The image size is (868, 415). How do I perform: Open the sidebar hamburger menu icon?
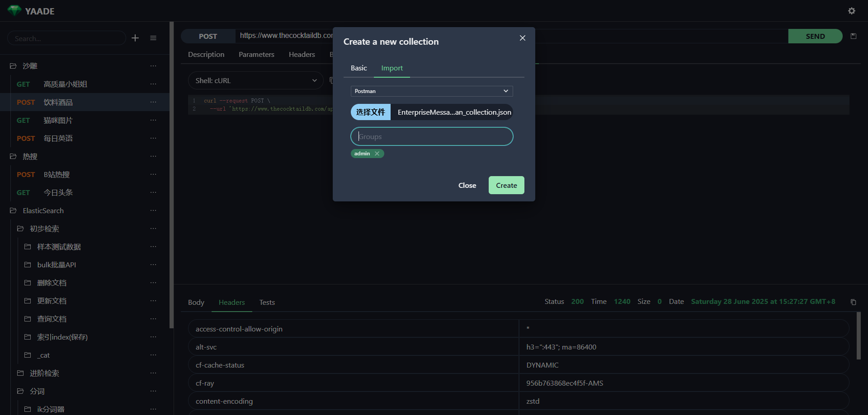(153, 38)
